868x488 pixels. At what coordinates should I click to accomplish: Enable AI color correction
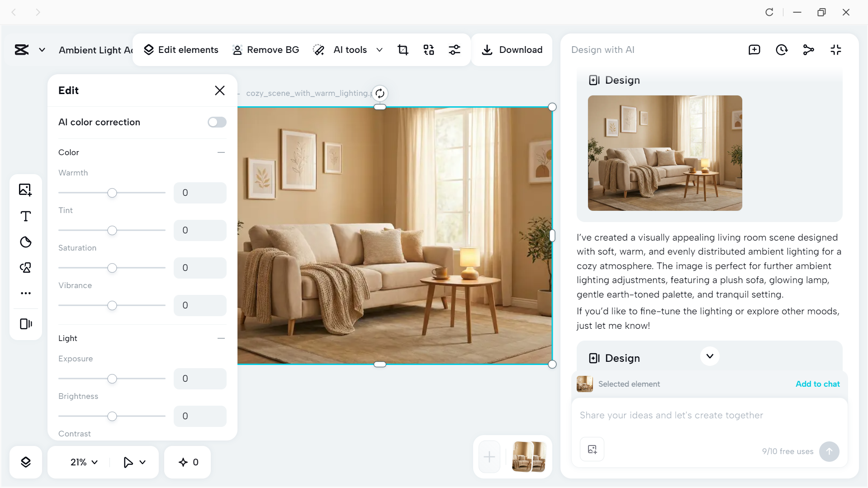click(217, 122)
